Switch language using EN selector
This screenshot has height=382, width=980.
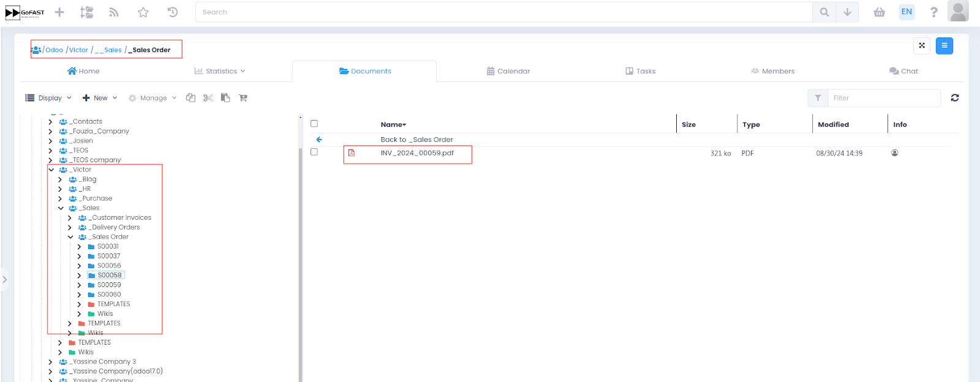[907, 12]
